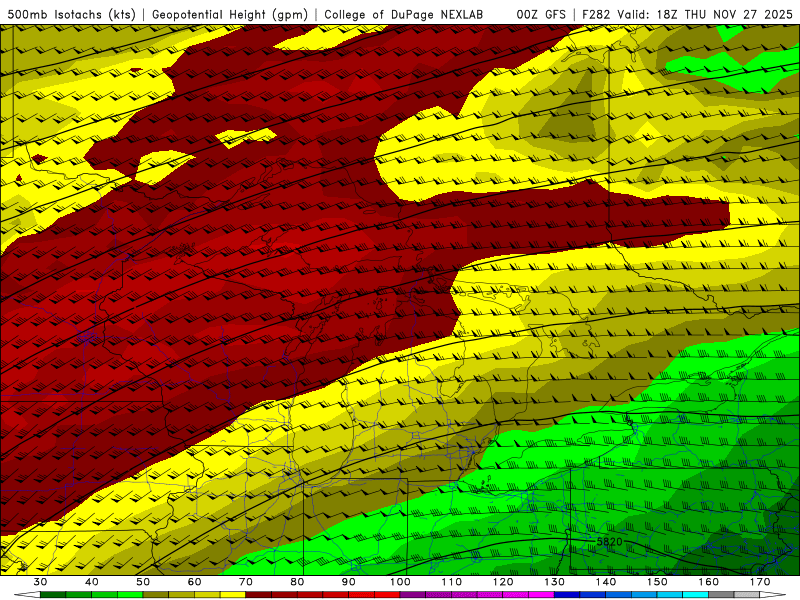The width and height of the screenshot is (800, 600).
Task: Pick the dark maroon swatch just right of 70
Action: pyautogui.click(x=259, y=595)
